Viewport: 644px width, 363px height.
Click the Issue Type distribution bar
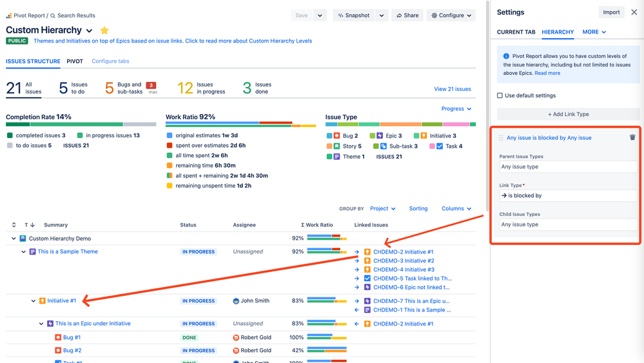coord(400,124)
